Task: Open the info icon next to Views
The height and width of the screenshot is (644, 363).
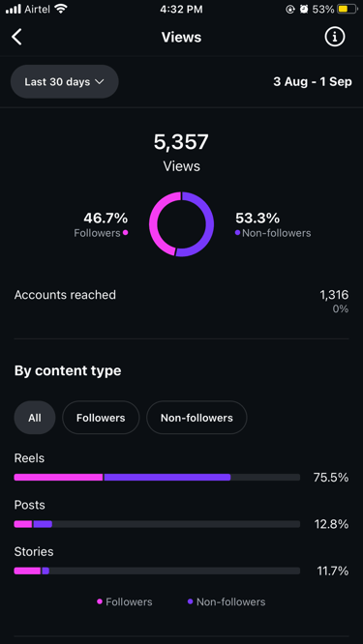Action: coord(335,37)
